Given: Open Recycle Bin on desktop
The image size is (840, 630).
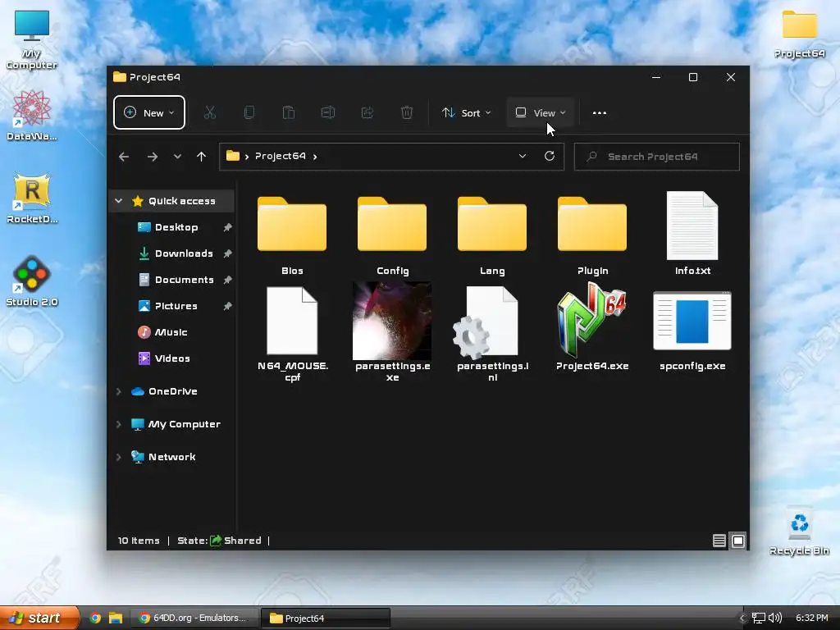Looking at the screenshot, I should pos(799,531).
